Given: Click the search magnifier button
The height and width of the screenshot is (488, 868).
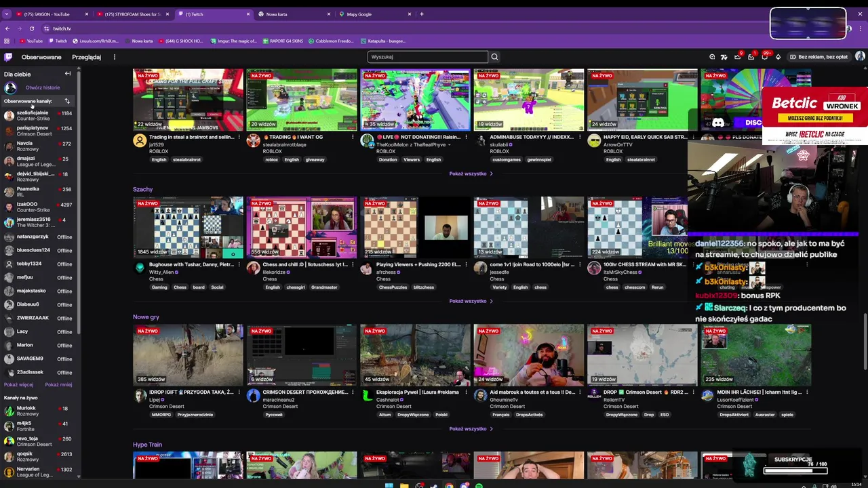Looking at the screenshot, I should coord(494,57).
